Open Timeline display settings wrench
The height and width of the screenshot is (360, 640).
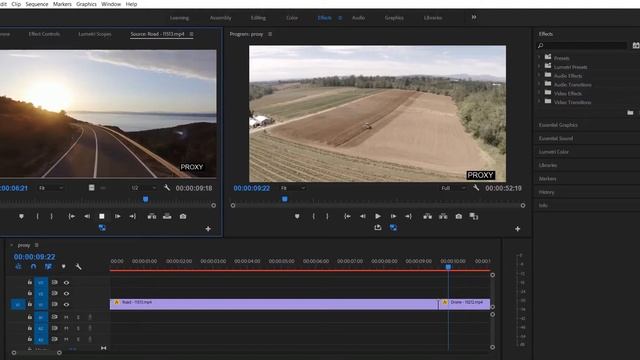pos(78,267)
